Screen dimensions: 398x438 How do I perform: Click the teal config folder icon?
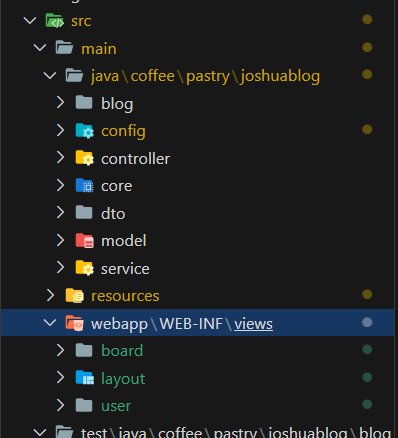point(85,131)
